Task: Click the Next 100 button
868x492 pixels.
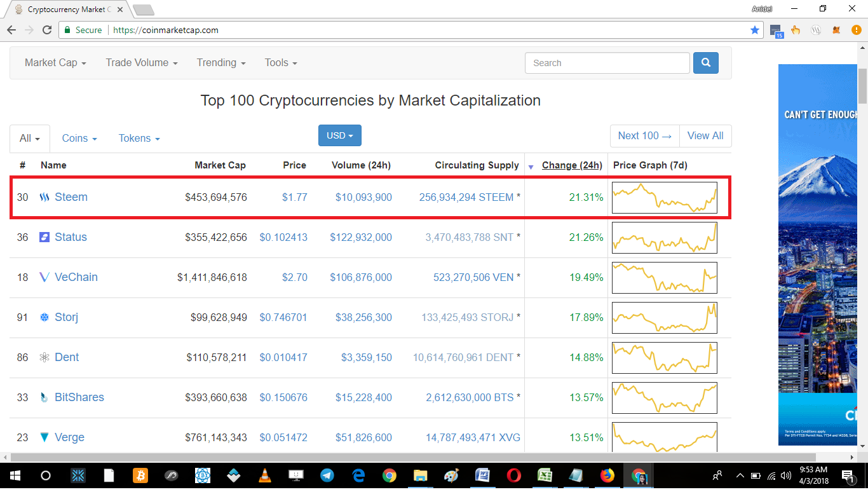Action: point(644,135)
